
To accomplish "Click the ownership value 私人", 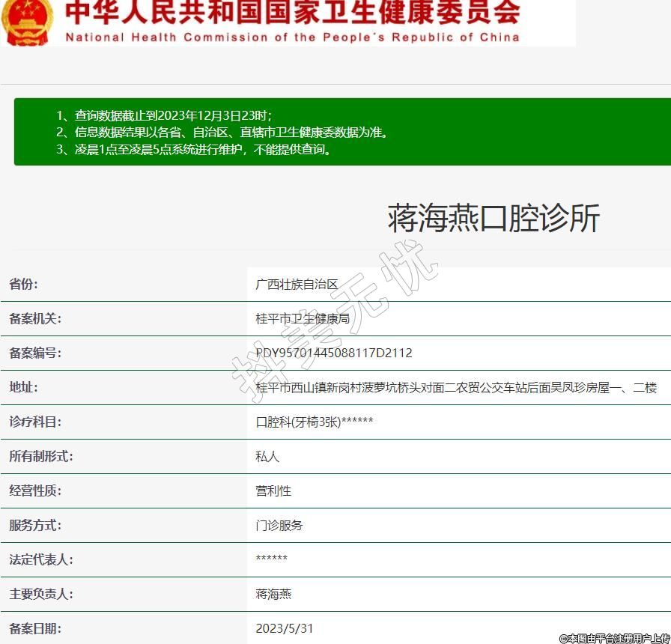I will point(267,456).
